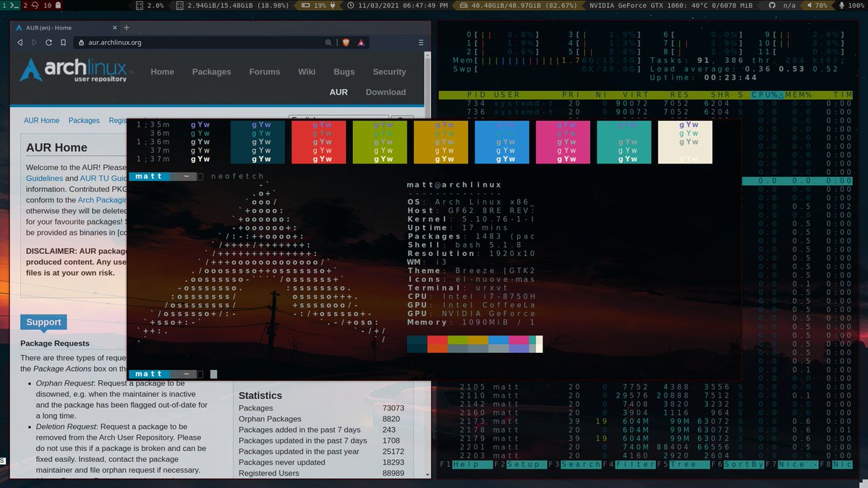Click the CPU usage status bar icon
868x488 pixels.
[x=140, y=5]
